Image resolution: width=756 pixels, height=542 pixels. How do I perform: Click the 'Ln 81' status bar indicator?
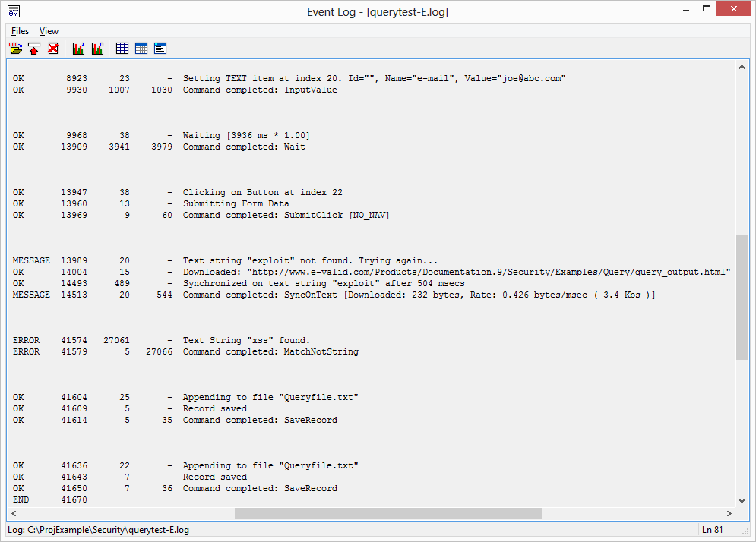pos(712,530)
